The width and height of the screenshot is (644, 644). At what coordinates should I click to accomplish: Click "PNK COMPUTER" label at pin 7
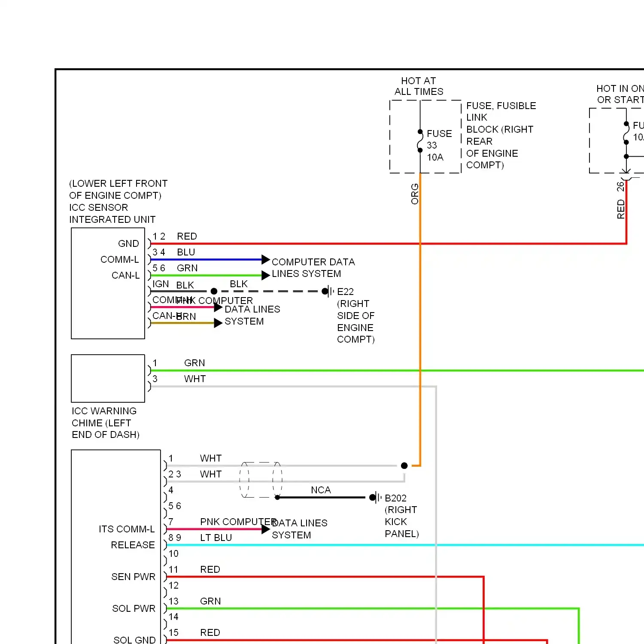click(x=238, y=522)
